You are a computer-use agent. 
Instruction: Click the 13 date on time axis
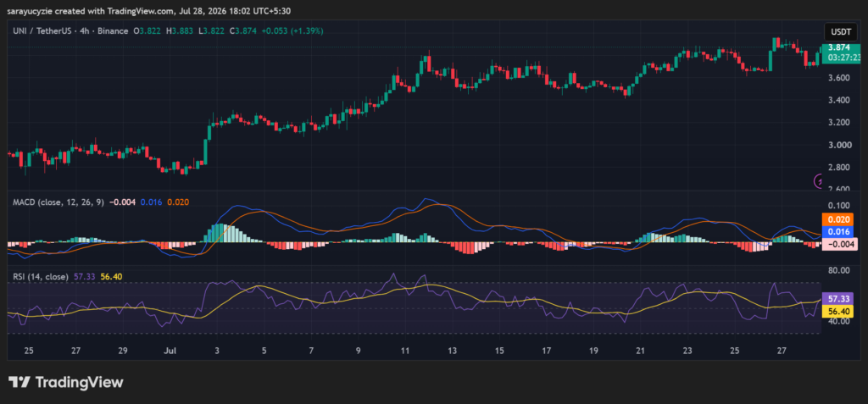point(453,351)
